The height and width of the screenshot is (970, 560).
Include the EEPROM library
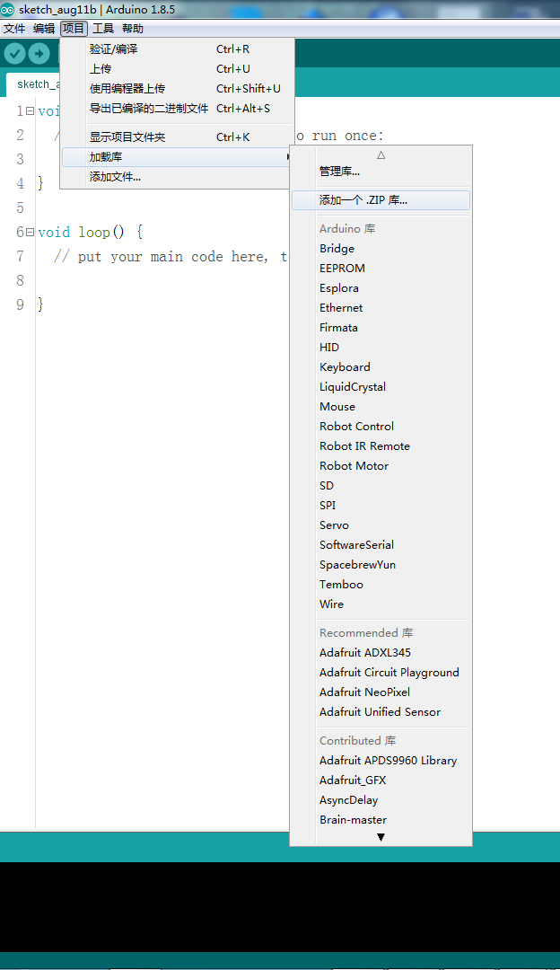pyautogui.click(x=381, y=269)
